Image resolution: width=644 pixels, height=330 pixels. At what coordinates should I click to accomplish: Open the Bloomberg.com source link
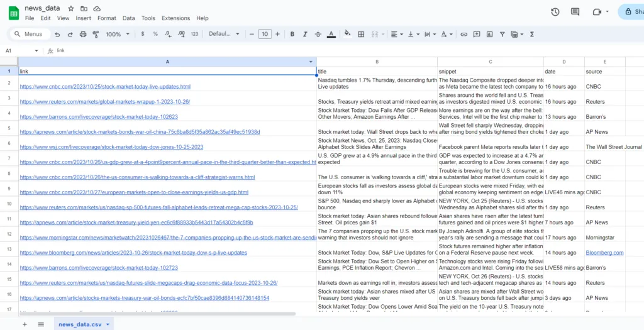point(604,253)
